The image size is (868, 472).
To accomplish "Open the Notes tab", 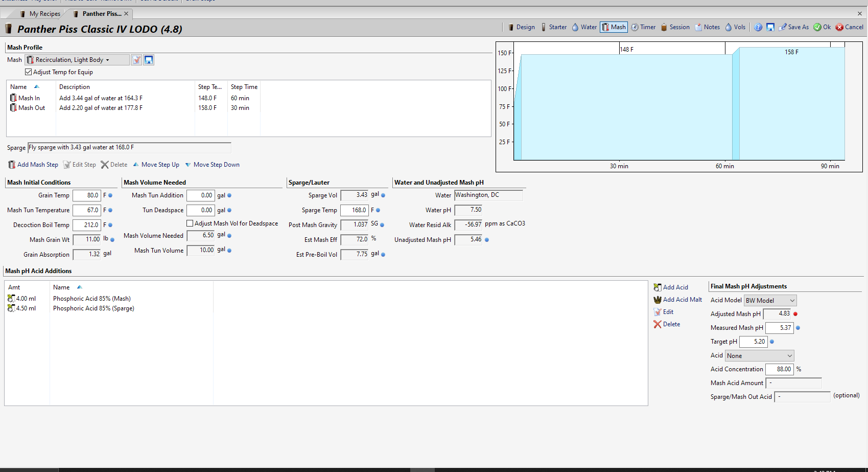I will 707,27.
